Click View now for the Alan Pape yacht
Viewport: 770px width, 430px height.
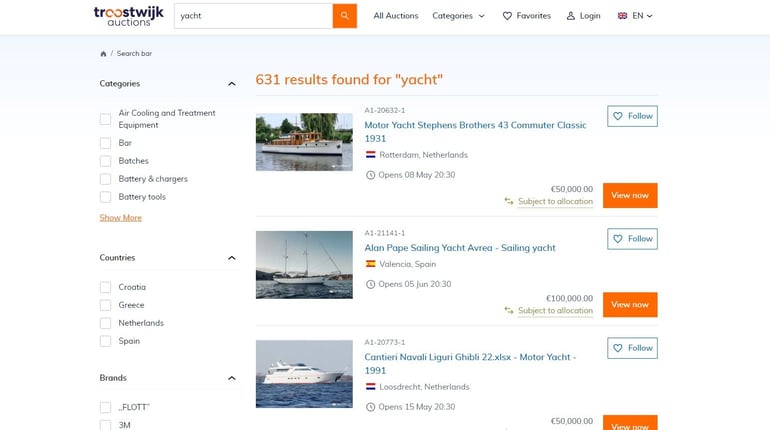pyautogui.click(x=630, y=305)
